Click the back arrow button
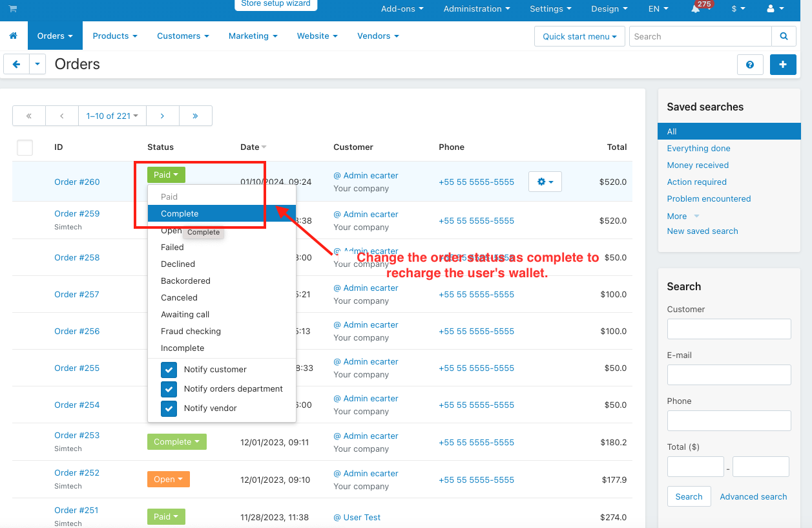 tap(17, 65)
